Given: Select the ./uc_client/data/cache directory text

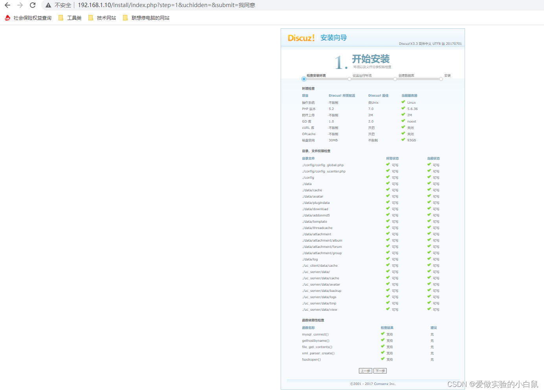Looking at the screenshot, I should click(x=320, y=266).
